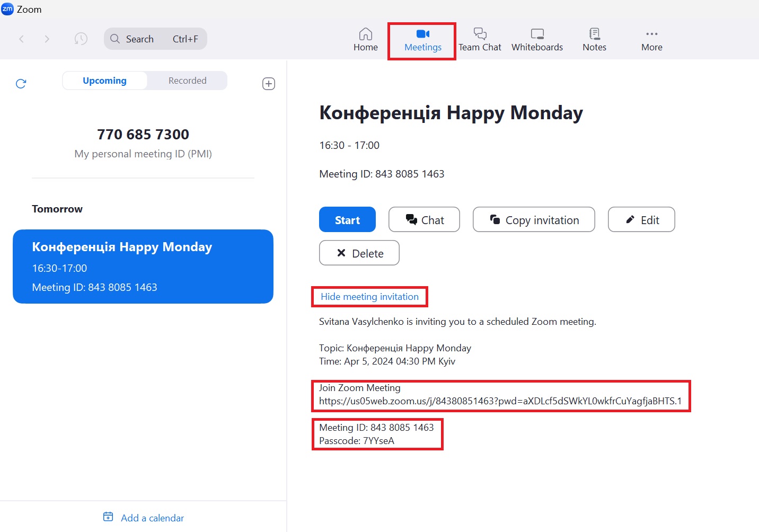Click the Zoom logo in title bar
759x532 pixels.
click(x=7, y=9)
